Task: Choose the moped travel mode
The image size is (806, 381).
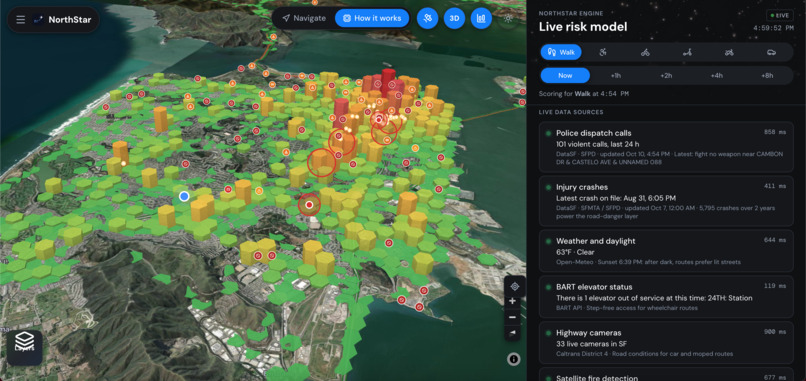Action: click(729, 52)
